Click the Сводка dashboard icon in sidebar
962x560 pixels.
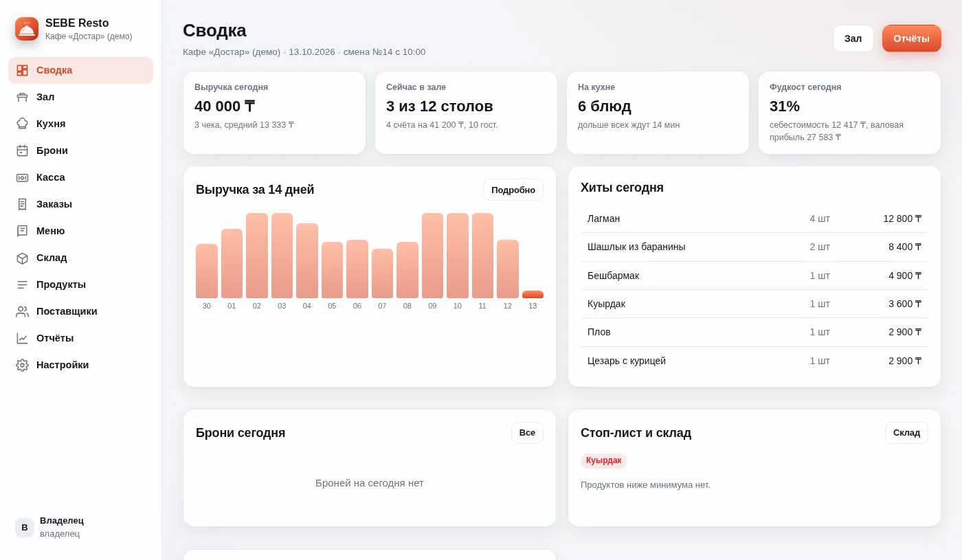tap(22, 70)
